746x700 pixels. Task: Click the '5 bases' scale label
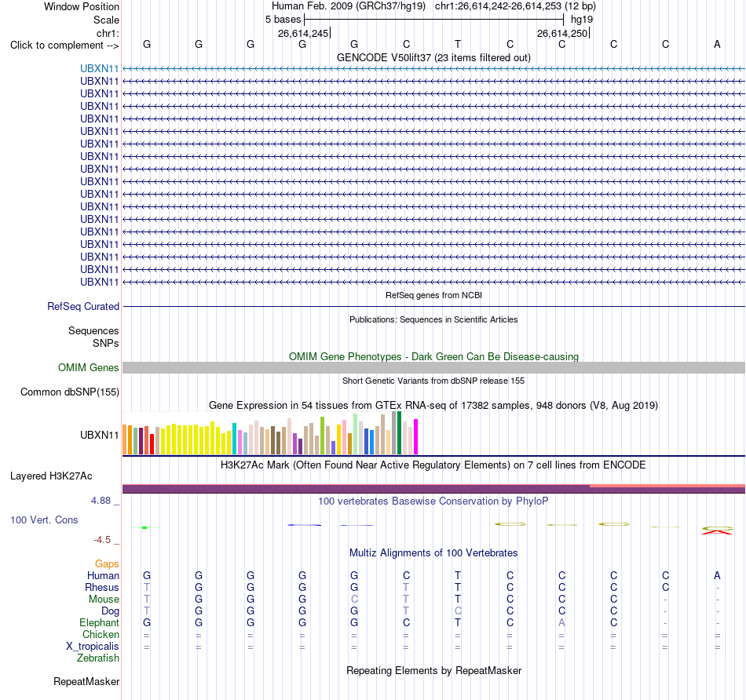tap(283, 20)
